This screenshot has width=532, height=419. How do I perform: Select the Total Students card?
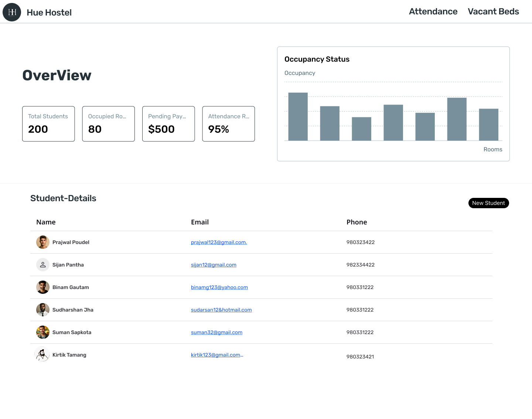(x=48, y=124)
